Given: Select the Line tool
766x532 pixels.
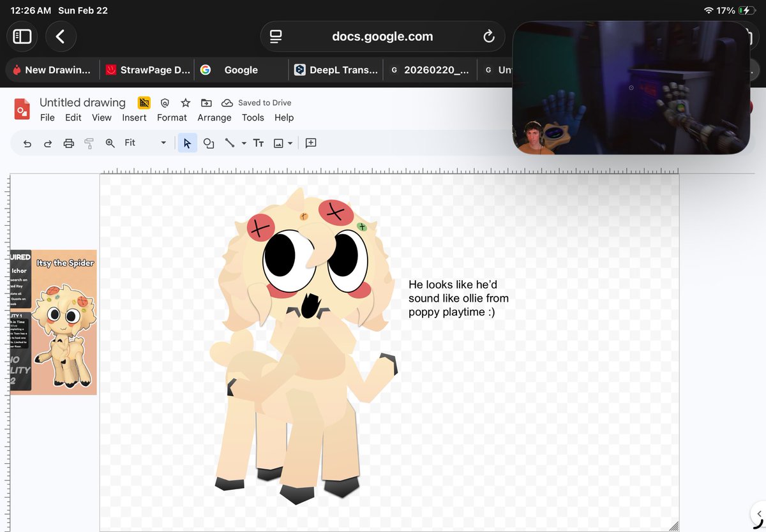Looking at the screenshot, I should tap(230, 143).
